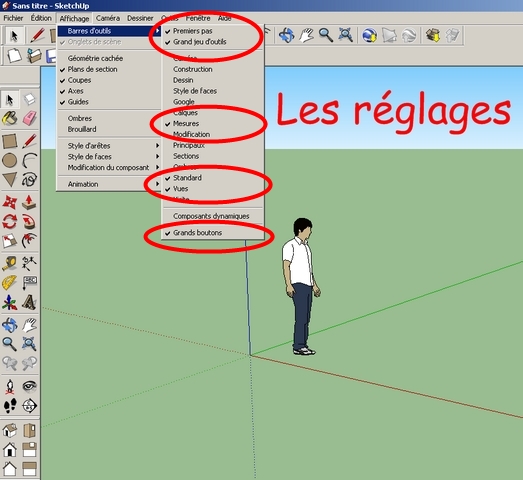Open the Édition menu
Viewport: 523px width, 480px height.
[x=41, y=18]
